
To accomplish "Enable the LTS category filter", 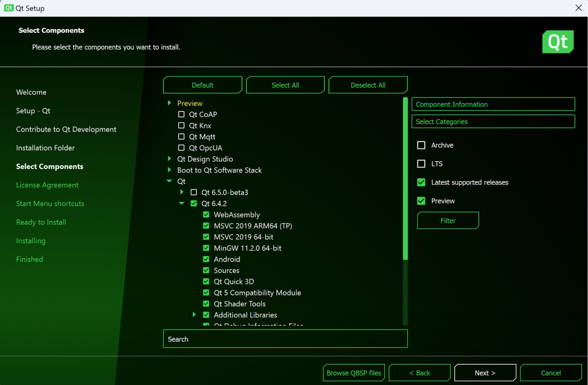I will coord(421,164).
